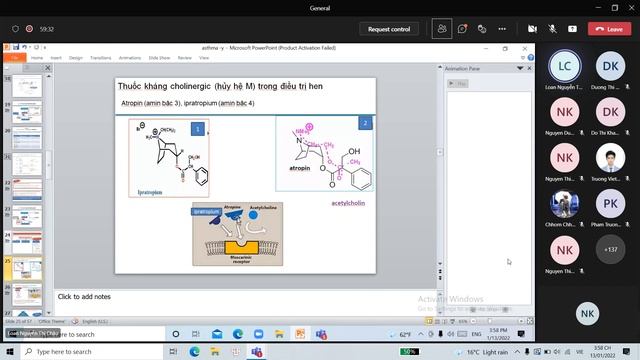This screenshot has height=360, width=640.
Task: Switch to the Animations ribbon tab
Action: pyautogui.click(x=130, y=58)
